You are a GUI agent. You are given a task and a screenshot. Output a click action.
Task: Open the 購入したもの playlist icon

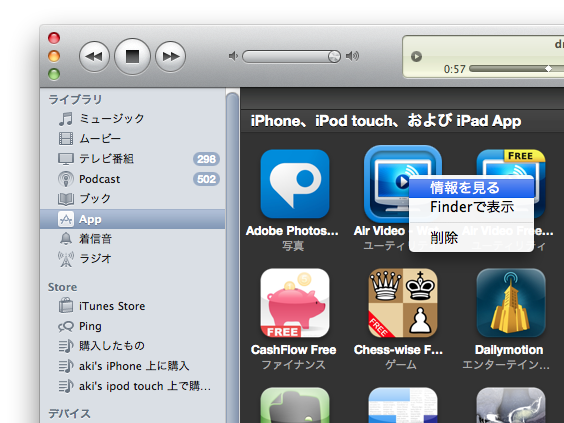coord(66,346)
